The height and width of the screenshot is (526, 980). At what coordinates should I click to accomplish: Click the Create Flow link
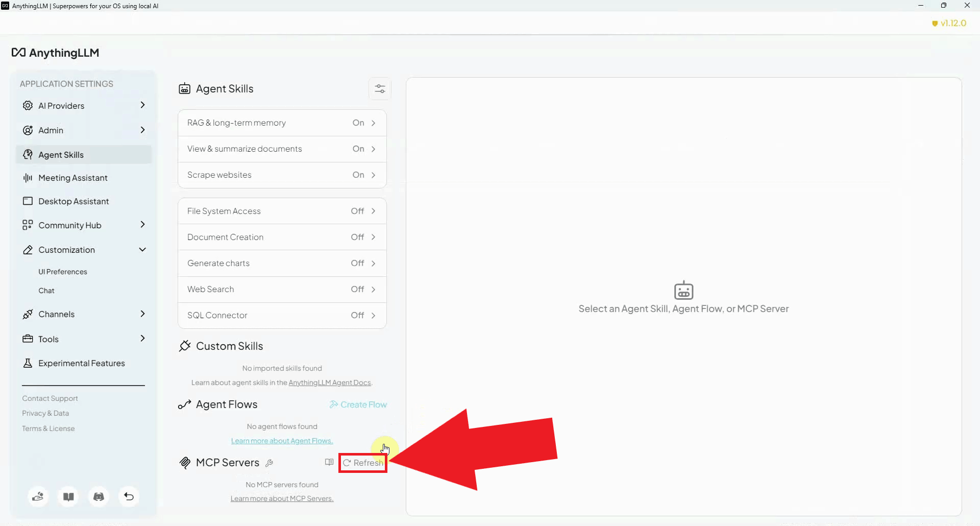click(x=358, y=404)
